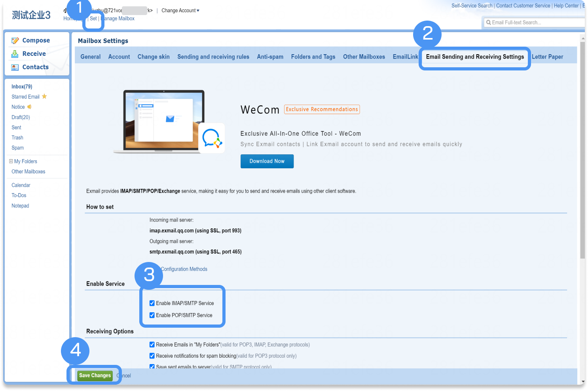Screen dimensions: 588x391
Task: Uncheck Enable IMAP/SMTP Service
Action: point(152,303)
